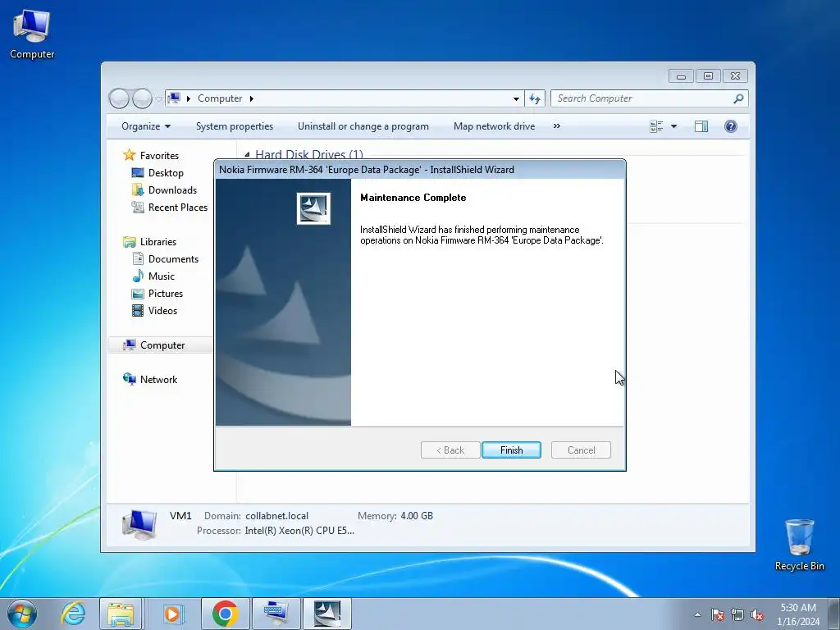
Task: Click Uninstall or change a program
Action: pos(363,126)
